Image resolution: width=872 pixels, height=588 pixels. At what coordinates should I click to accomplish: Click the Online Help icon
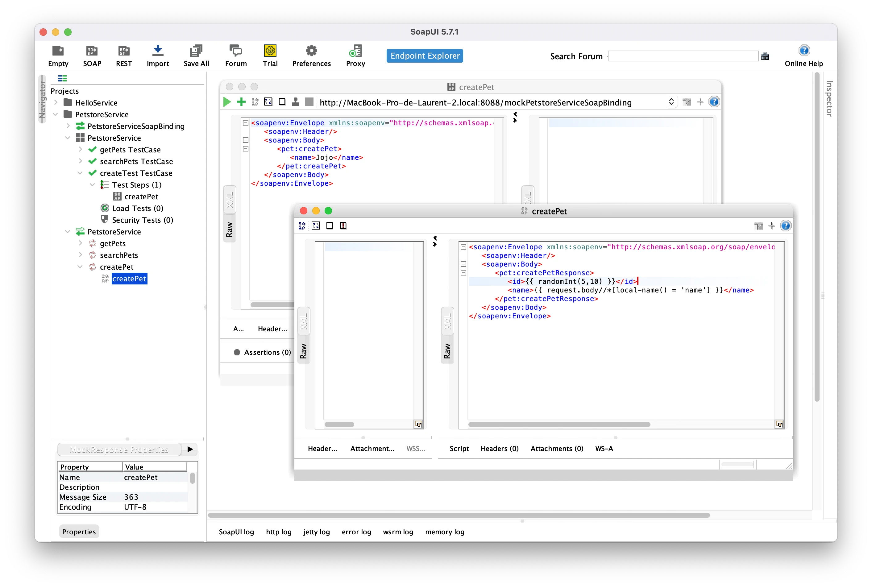804,51
